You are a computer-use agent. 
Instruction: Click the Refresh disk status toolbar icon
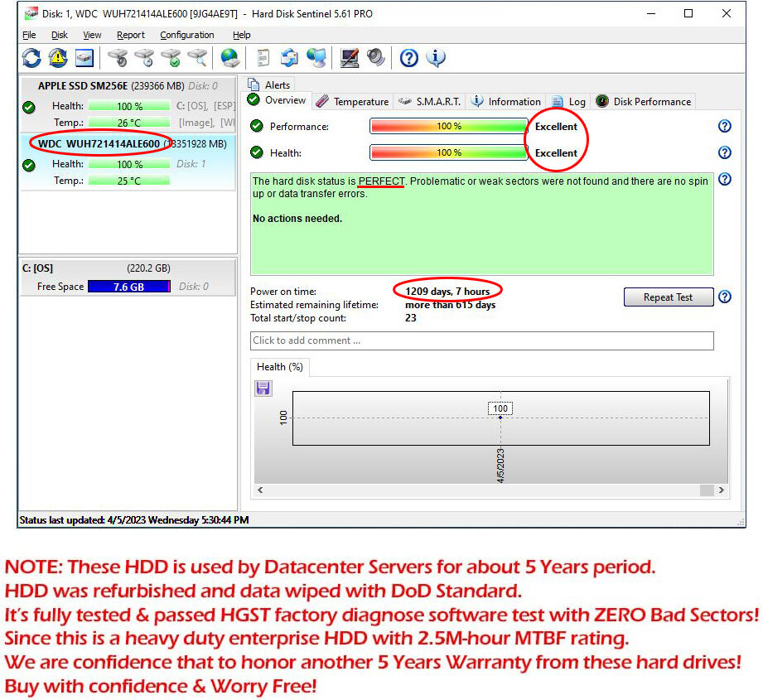[31, 57]
